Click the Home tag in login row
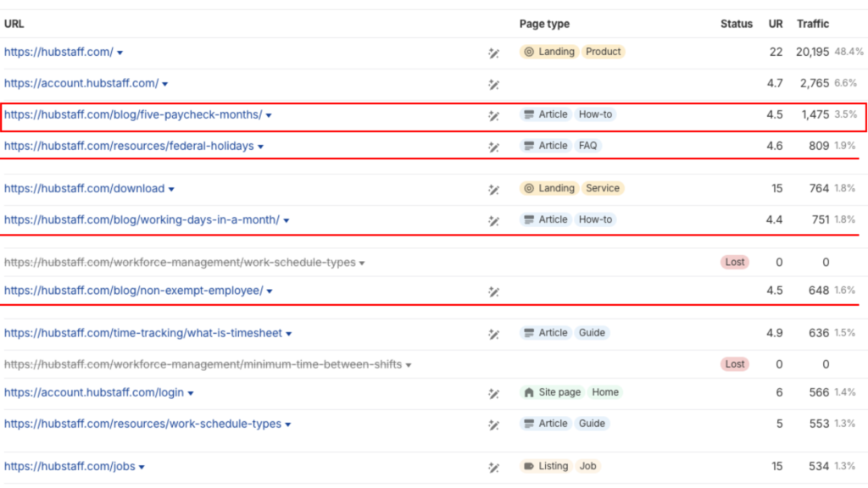 point(605,392)
